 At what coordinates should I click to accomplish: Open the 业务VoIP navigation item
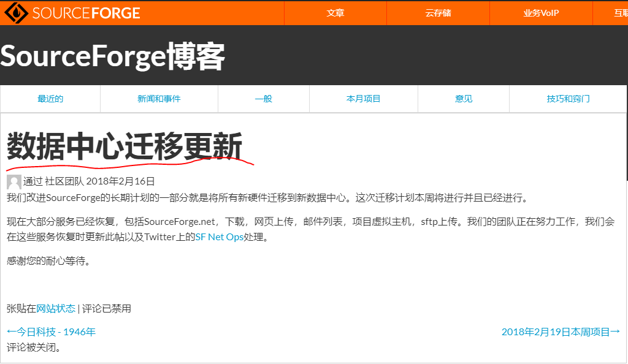point(540,12)
